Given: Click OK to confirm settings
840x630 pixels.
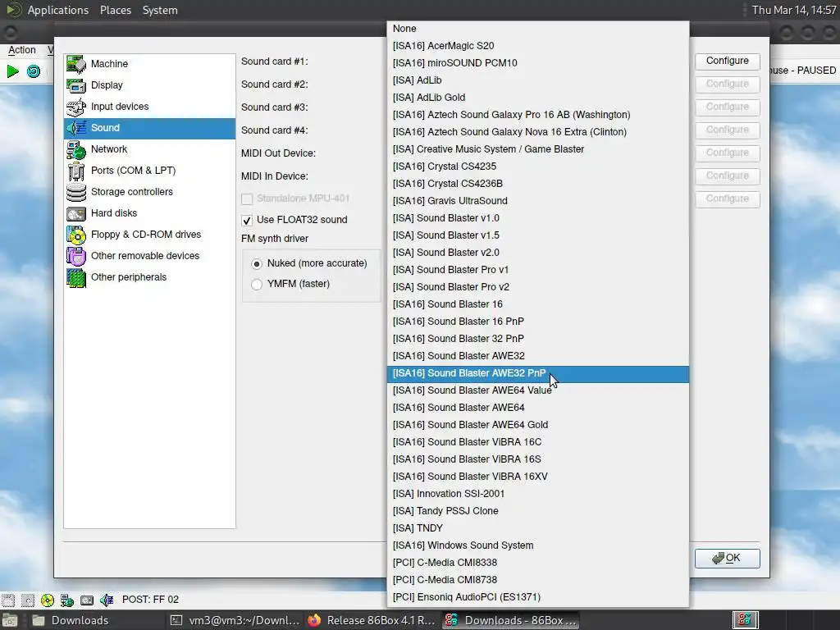Looking at the screenshot, I should click(727, 558).
